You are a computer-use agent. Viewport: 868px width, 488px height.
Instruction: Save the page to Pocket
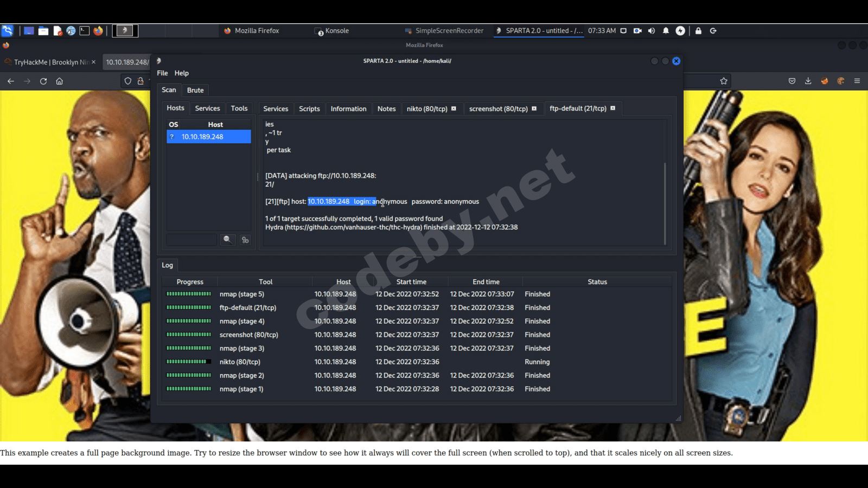coord(792,81)
